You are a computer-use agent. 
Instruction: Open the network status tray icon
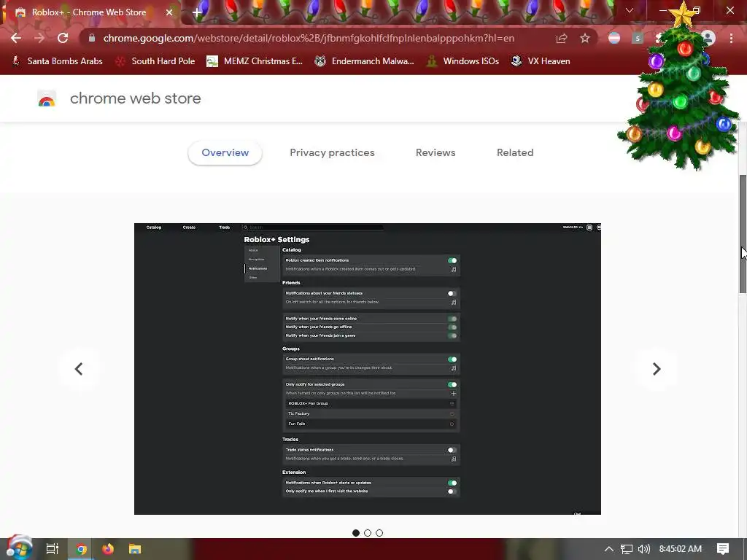[x=627, y=549]
